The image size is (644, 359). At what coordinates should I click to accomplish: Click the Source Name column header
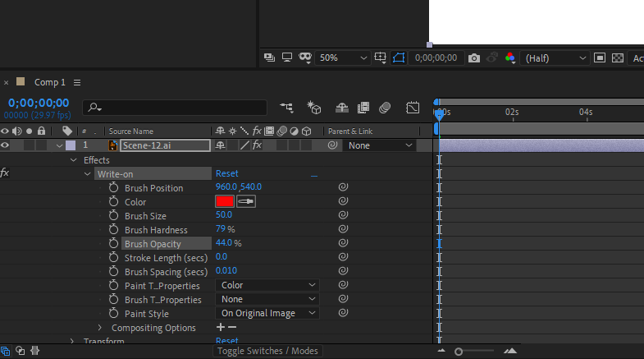coord(131,131)
